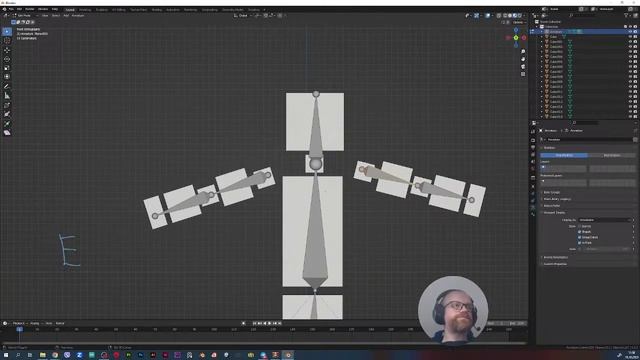The width and height of the screenshot is (640, 360).
Task: Toggle the Names checkbox under Viewport Display
Action: click(579, 226)
